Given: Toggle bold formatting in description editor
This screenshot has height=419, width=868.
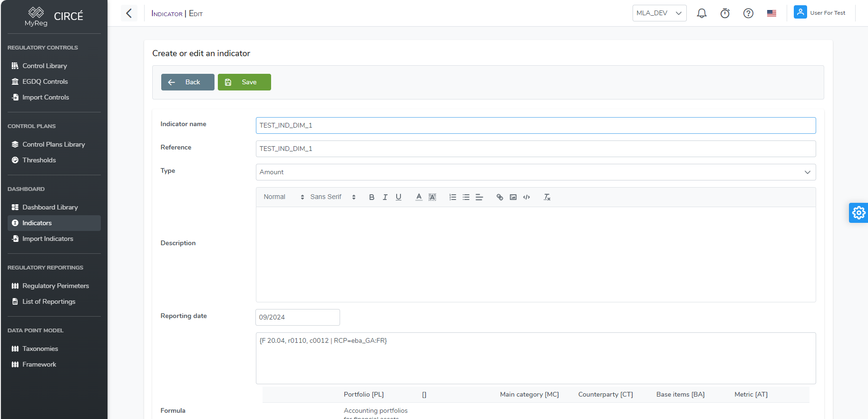Looking at the screenshot, I should 371,197.
